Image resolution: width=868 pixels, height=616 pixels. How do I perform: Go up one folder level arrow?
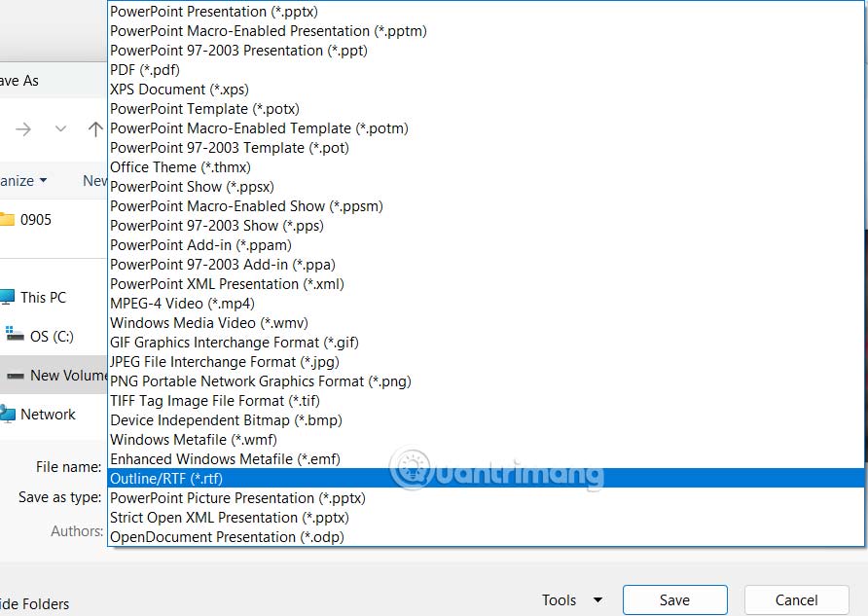(95, 129)
